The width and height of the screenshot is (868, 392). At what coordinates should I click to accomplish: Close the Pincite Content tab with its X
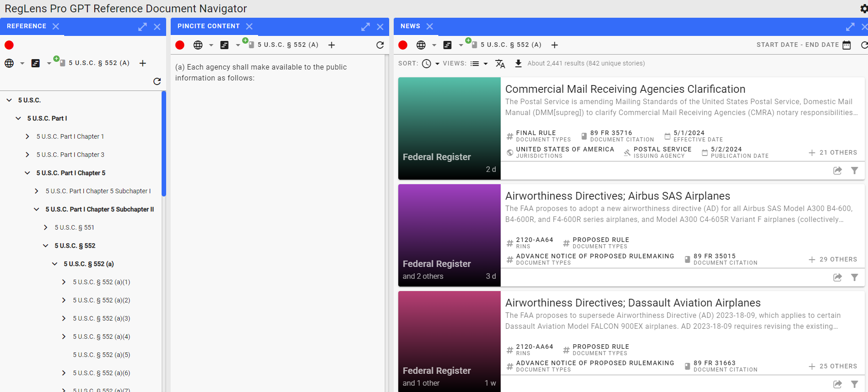[x=249, y=26]
